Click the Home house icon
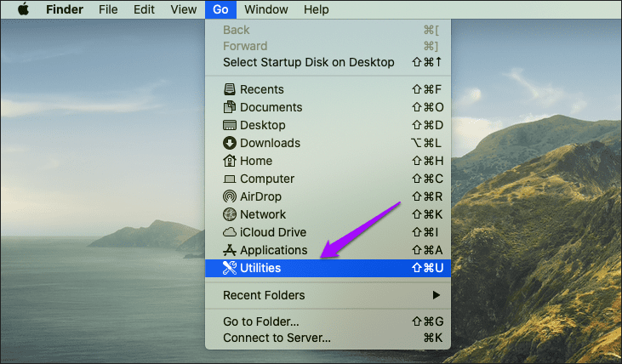Viewport: 622px width, 364px height. click(x=229, y=161)
